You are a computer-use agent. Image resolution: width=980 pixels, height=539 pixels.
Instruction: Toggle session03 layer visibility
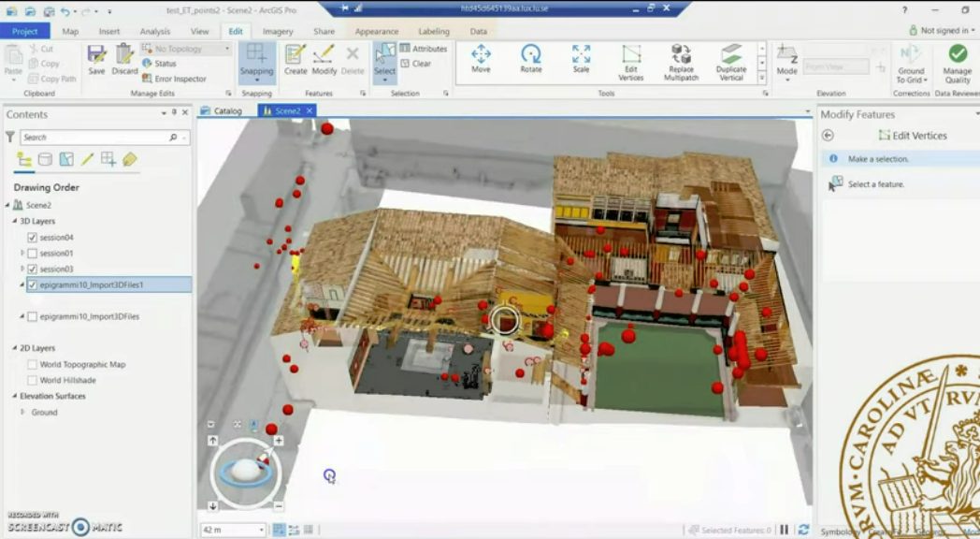point(32,269)
